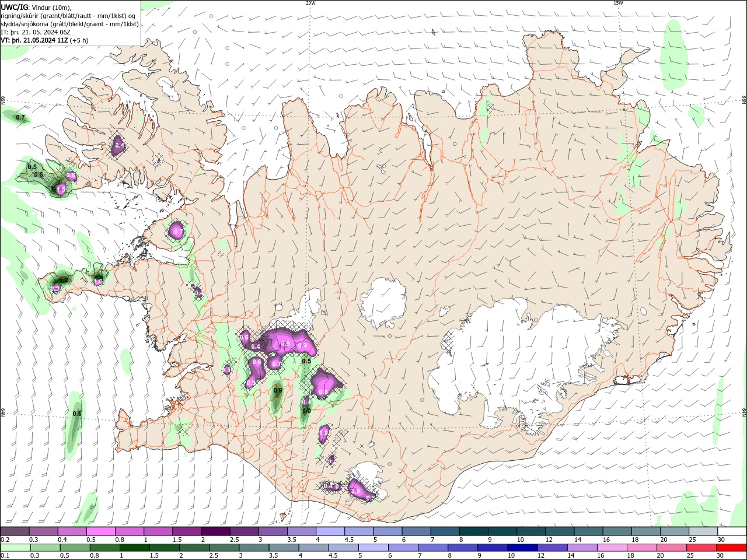The width and height of the screenshot is (747, 560).
Task: Select the palest green 0.1–0.3 swatch, lower legend
Action: point(15,548)
